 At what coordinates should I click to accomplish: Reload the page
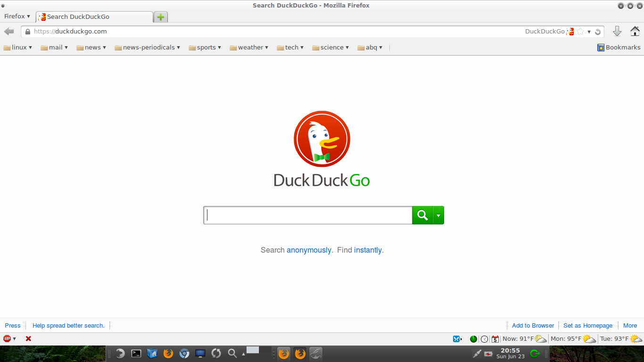(598, 32)
